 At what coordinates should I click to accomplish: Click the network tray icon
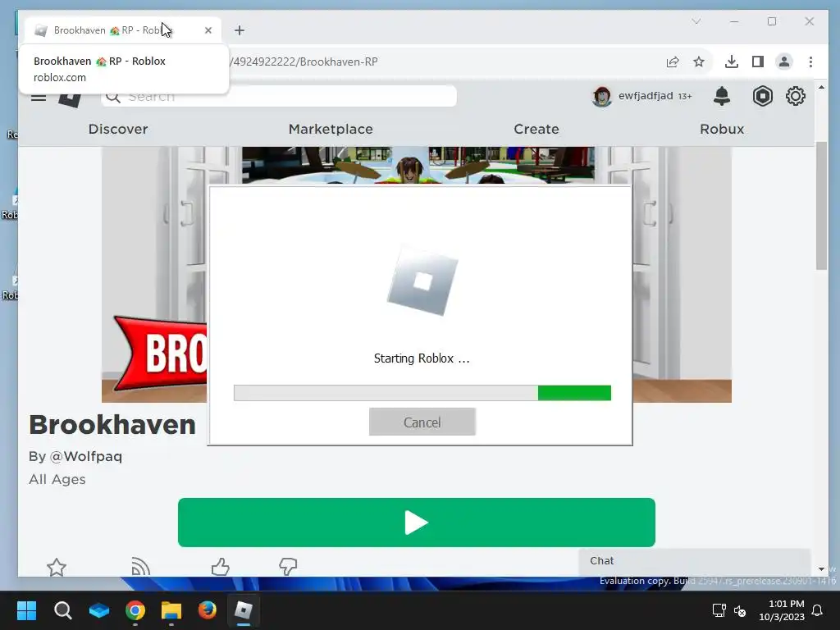[x=719, y=610]
